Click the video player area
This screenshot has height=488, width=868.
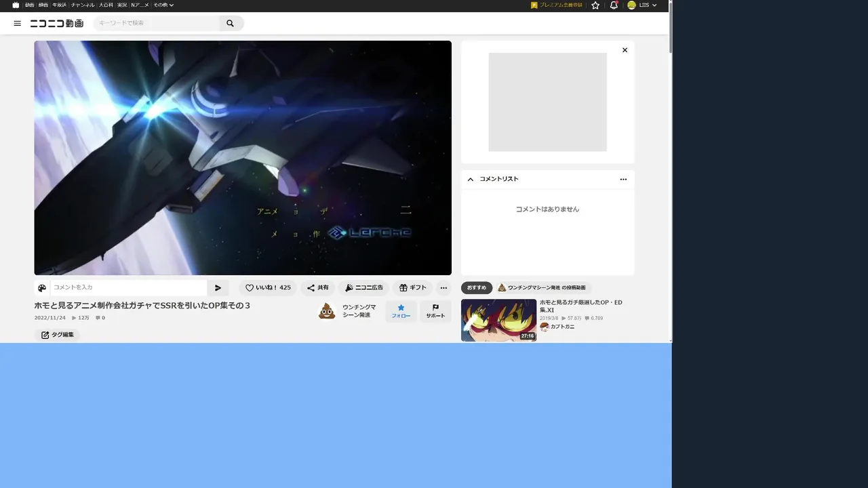[243, 158]
